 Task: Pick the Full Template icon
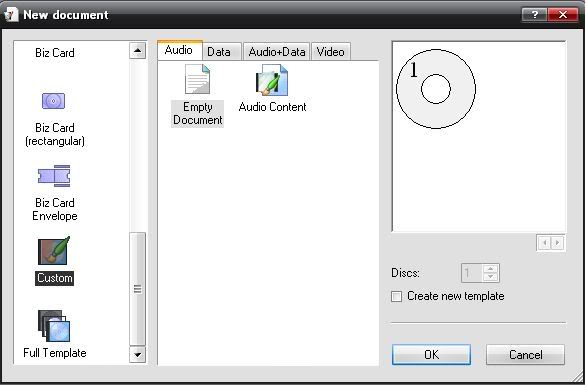54,326
